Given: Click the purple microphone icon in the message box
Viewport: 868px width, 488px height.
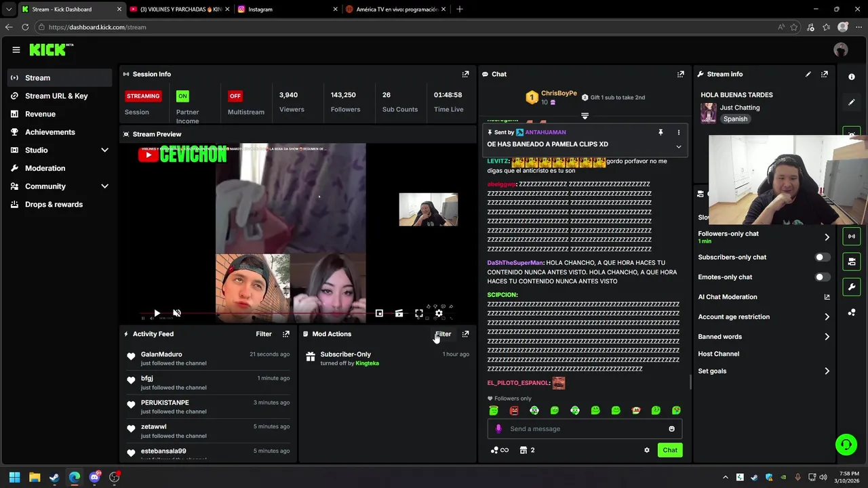Looking at the screenshot, I should tap(498, 428).
